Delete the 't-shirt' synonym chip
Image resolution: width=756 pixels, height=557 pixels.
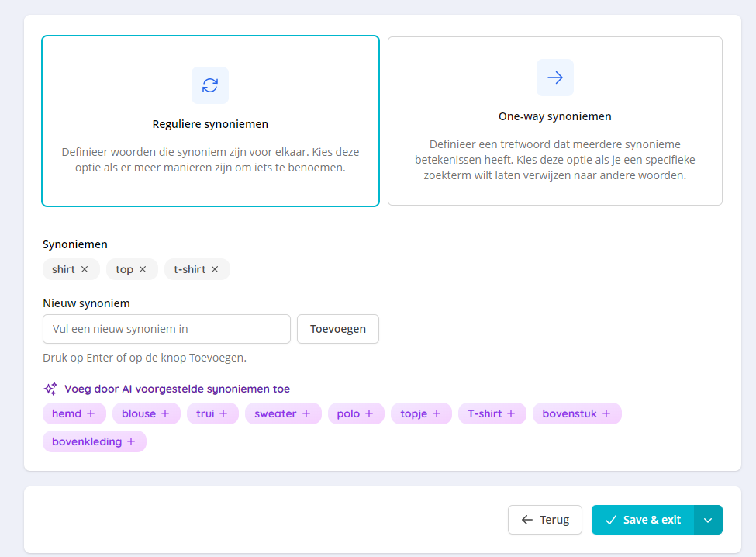pos(215,269)
